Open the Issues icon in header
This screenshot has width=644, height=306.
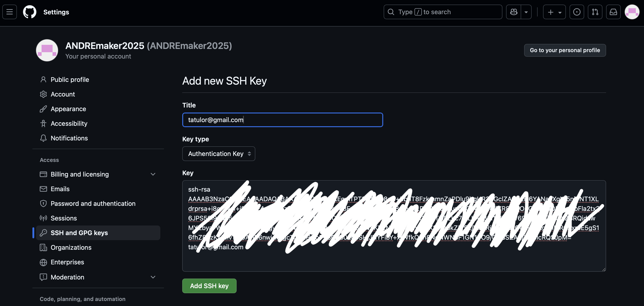coord(576,12)
